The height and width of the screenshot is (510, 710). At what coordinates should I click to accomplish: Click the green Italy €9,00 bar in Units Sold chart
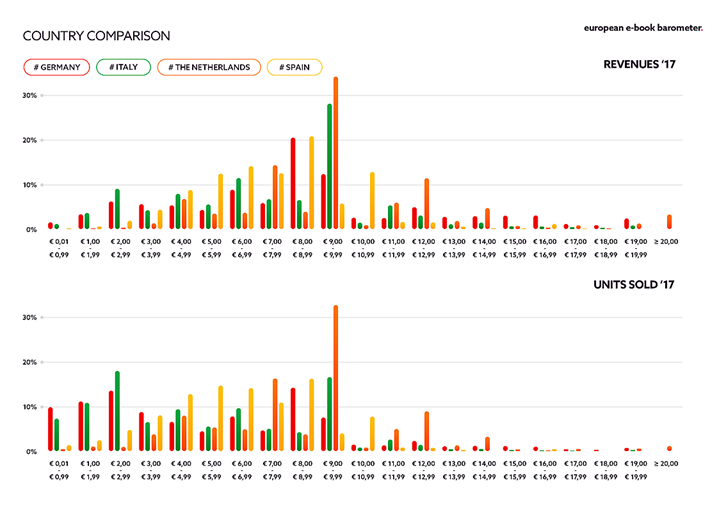click(330, 414)
